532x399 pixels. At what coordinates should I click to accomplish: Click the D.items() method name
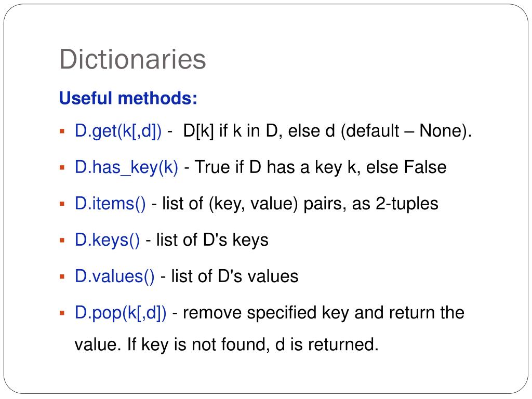click(x=110, y=204)
